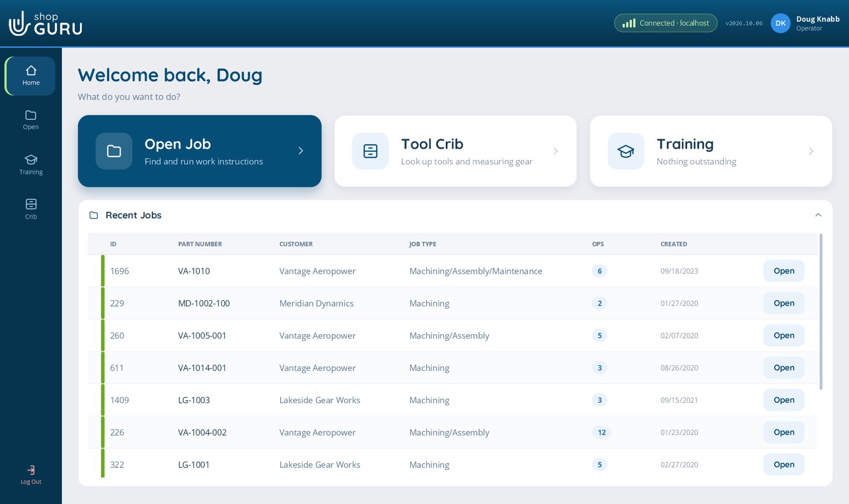This screenshot has width=849, height=504.
Task: Select part number MD-1002-100
Action: (204, 303)
